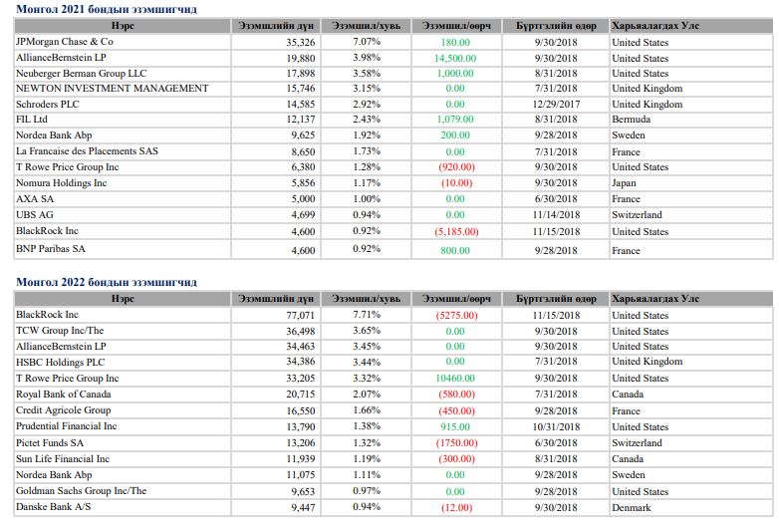Select the Neuberger Berman Group LLC row name
779x532 pixels.
(81, 73)
